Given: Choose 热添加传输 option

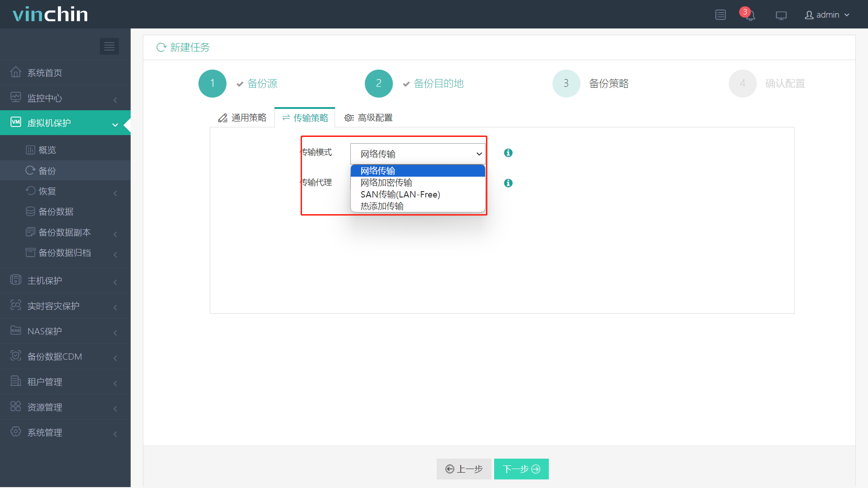Looking at the screenshot, I should [418, 206].
